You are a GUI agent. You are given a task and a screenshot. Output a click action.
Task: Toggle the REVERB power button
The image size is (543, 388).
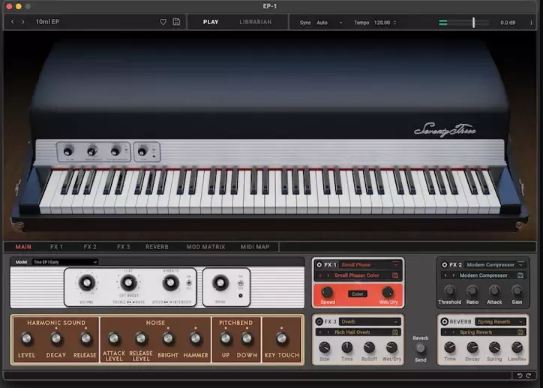(444, 322)
